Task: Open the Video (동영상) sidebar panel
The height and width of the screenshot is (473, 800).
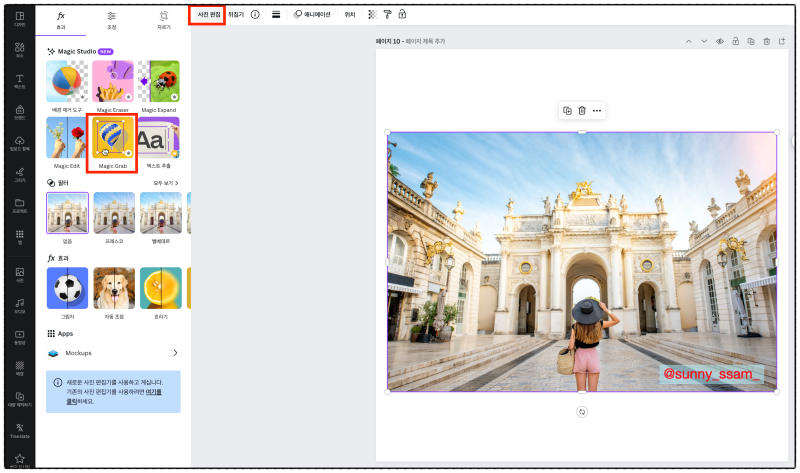Action: (19, 337)
